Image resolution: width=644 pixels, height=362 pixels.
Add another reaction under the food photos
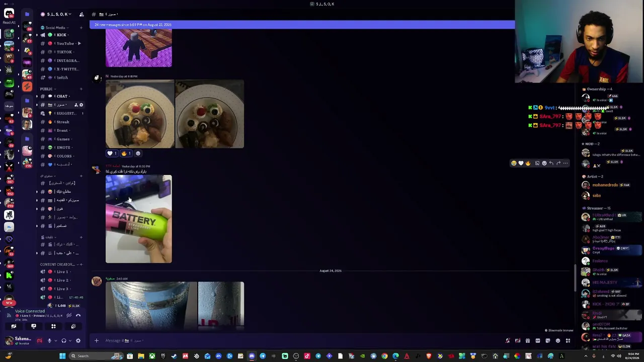point(138,153)
